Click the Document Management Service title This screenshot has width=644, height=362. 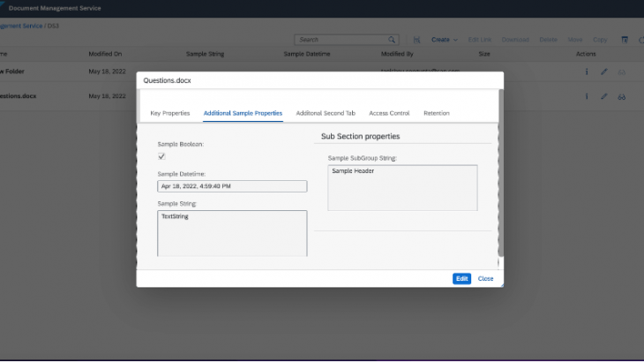pyautogui.click(x=55, y=8)
